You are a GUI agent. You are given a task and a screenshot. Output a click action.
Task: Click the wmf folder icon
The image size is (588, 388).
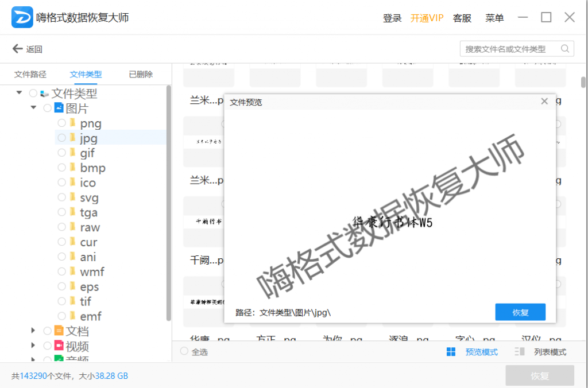73,271
